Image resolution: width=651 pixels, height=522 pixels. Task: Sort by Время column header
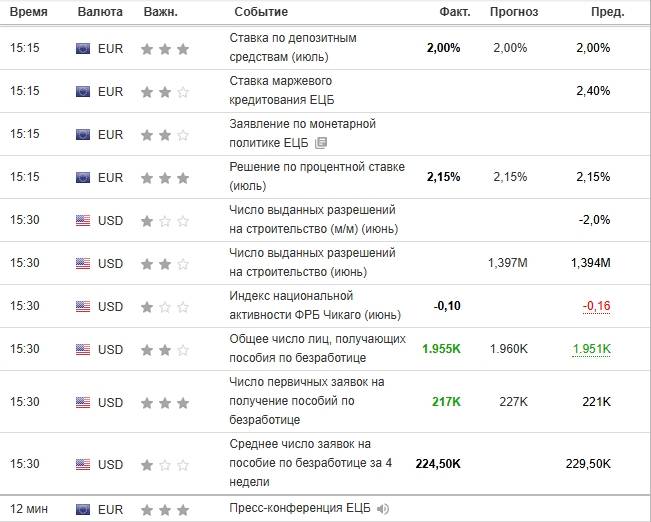click(x=29, y=12)
